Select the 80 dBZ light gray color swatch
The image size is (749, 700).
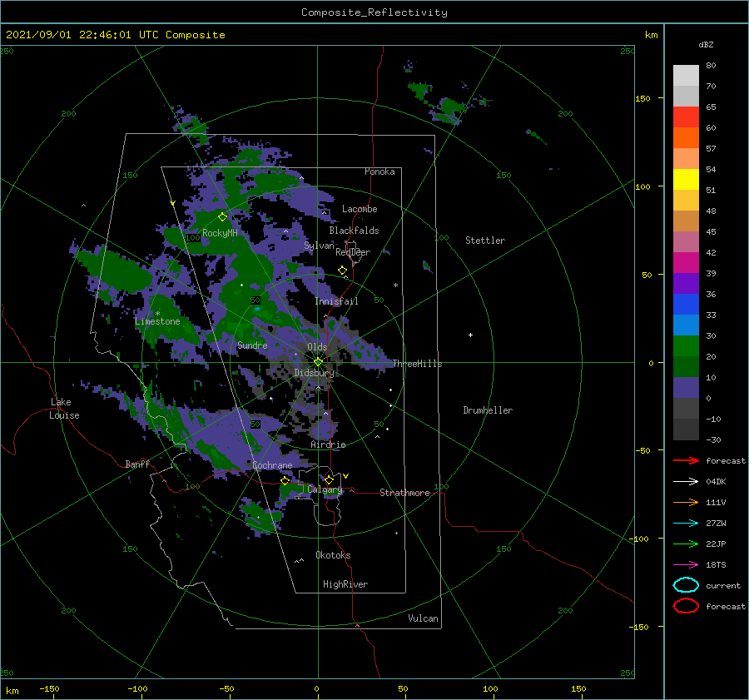tap(686, 75)
